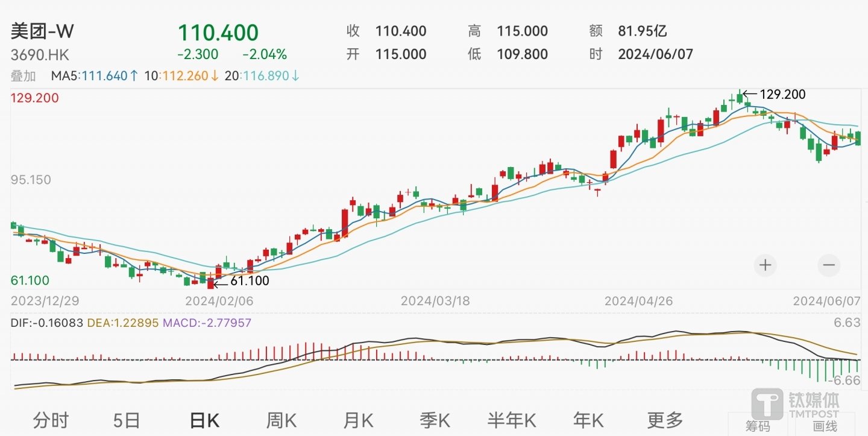This screenshot has height=436, width=868.
Task: Click the 叠加 overlay button
Action: 24,76
